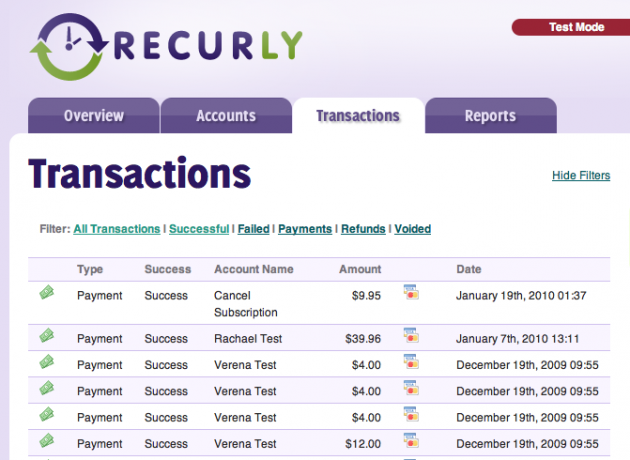
Task: Click the Recurly clock logo icon
Action: click(x=67, y=46)
